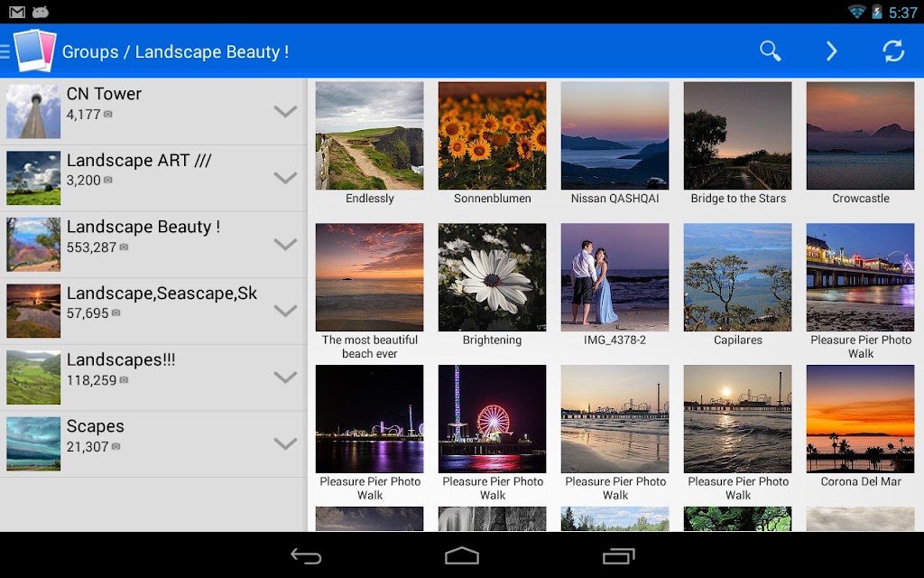Tap the refresh icon in toolbar
This screenshot has width=924, height=578.
(893, 51)
